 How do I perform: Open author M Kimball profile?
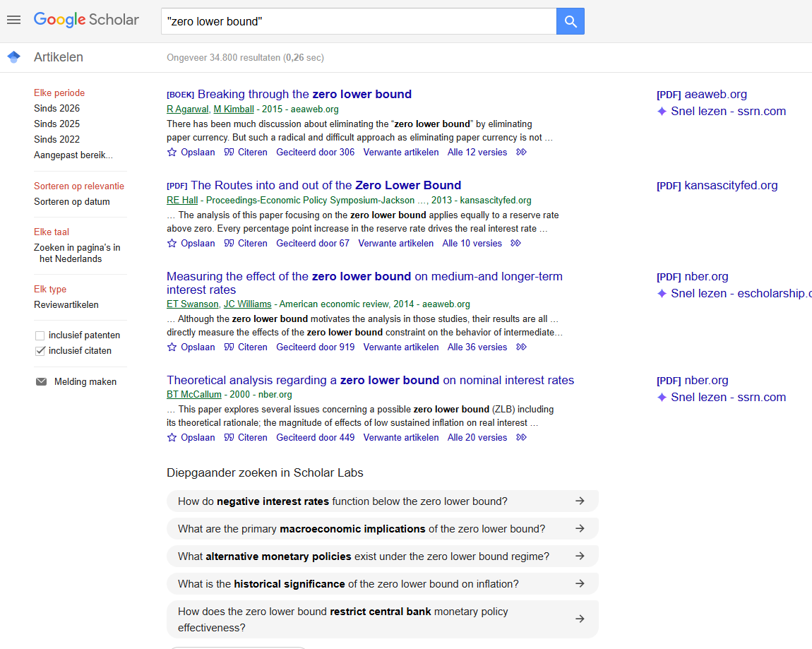234,109
